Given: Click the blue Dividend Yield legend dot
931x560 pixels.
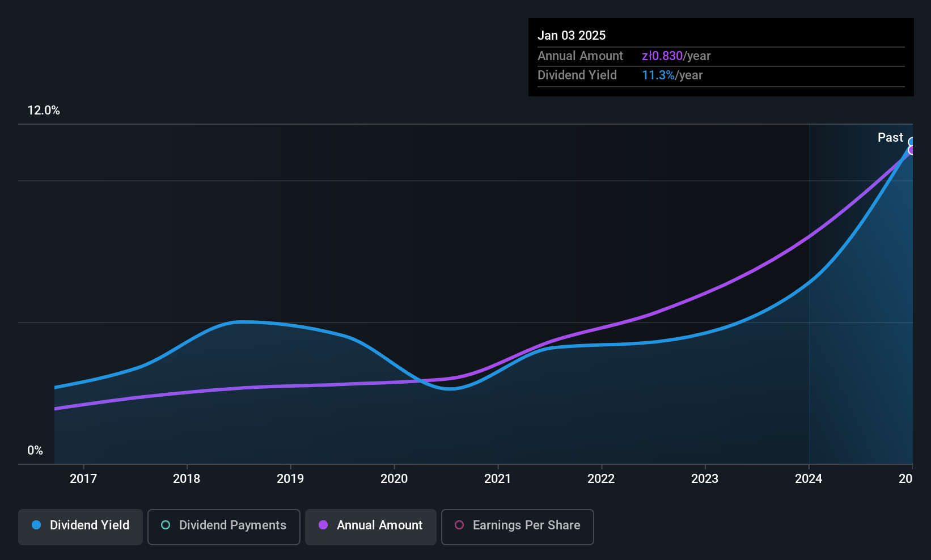Looking at the screenshot, I should pyautogui.click(x=36, y=525).
